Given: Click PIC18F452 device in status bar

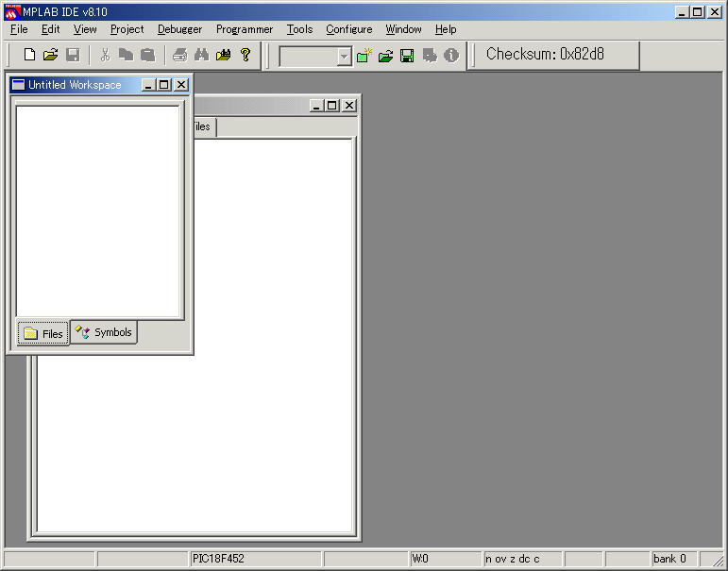Looking at the screenshot, I should coord(255,559).
